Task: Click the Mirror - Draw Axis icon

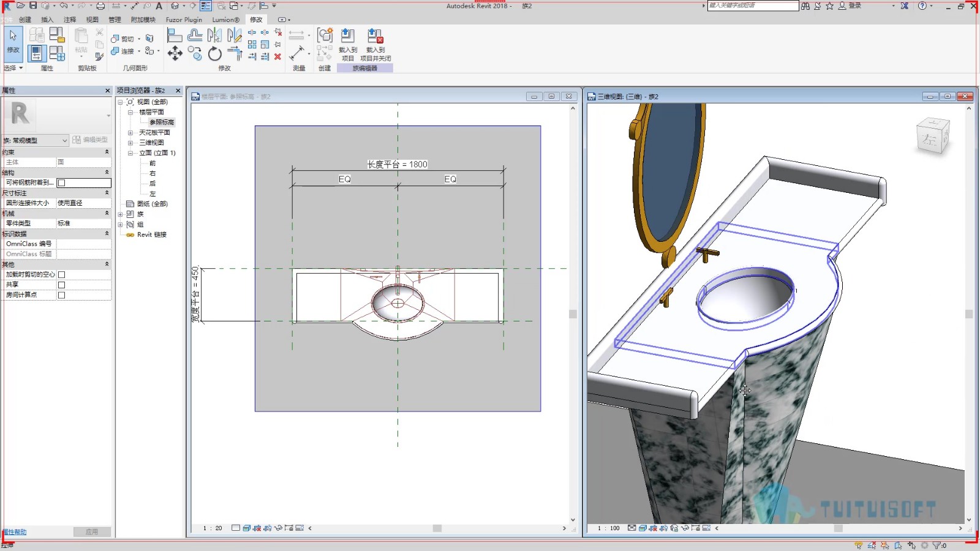Action: tap(235, 35)
